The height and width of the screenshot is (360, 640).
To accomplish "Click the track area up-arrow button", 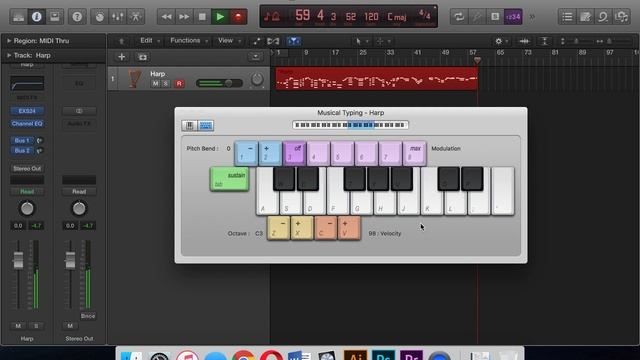I will (x=122, y=41).
